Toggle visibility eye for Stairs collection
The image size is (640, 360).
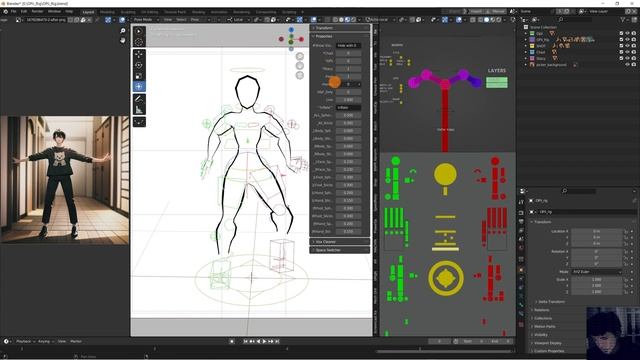point(627,58)
